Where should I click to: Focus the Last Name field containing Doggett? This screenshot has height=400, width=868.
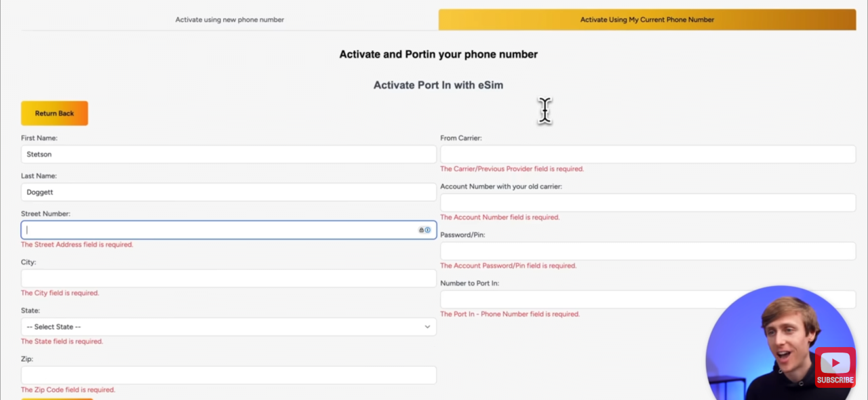tap(229, 192)
